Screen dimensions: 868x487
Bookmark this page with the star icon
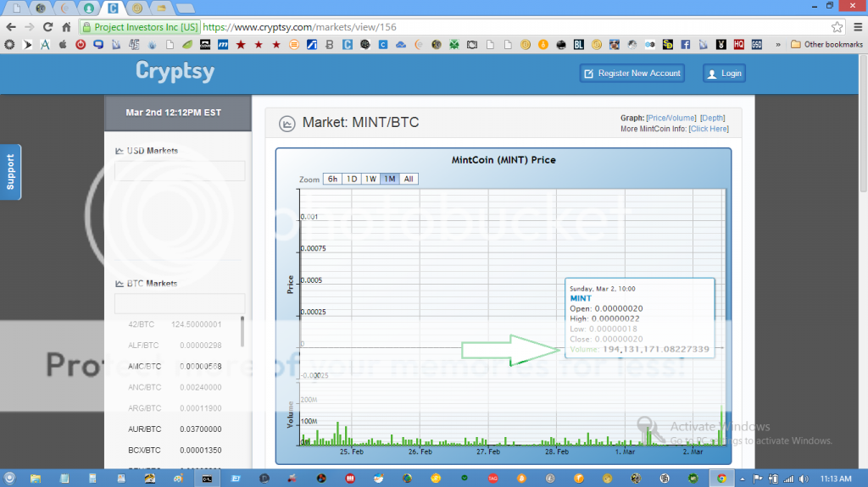pyautogui.click(x=837, y=26)
